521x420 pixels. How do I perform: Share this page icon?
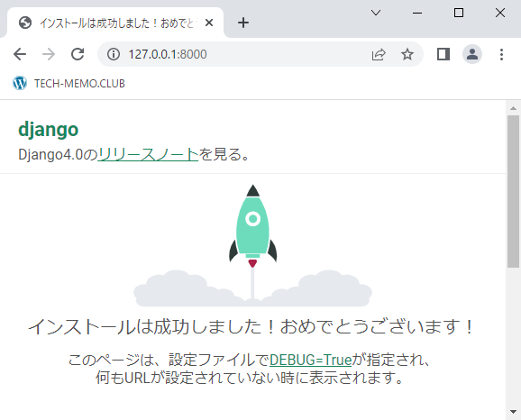[x=379, y=54]
